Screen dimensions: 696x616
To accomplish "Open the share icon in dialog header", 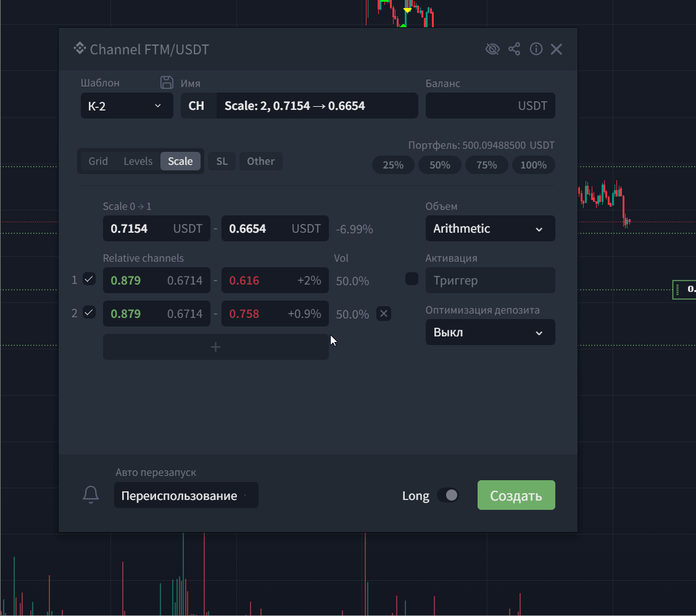I will 514,49.
